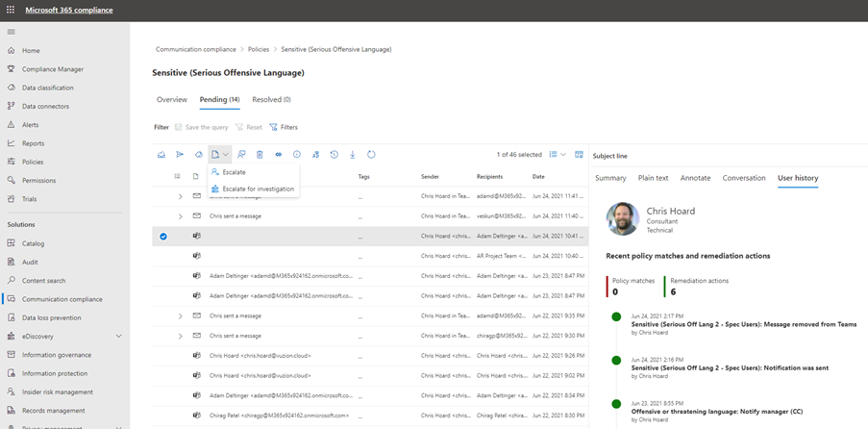Click the Resolve icon in message toolbar

coord(161,155)
